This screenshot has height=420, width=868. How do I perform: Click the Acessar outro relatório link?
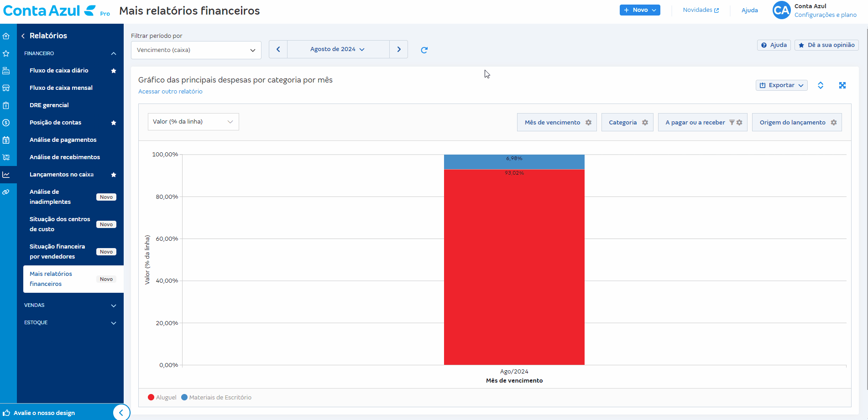click(170, 92)
